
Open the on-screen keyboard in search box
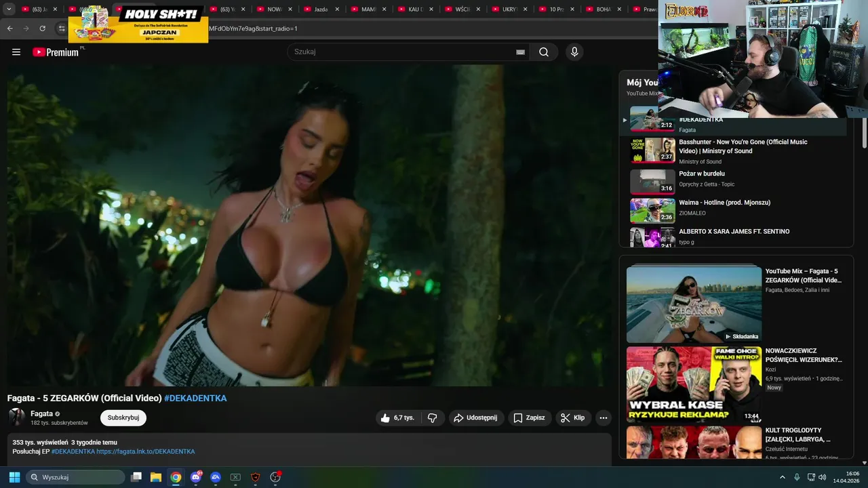coord(520,52)
